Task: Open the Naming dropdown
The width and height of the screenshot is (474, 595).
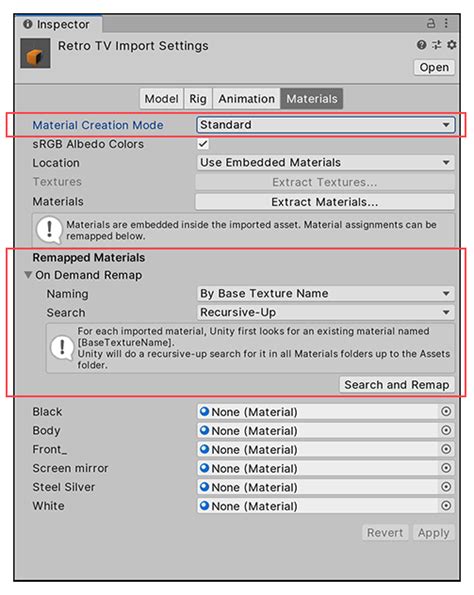Action: pyautogui.click(x=325, y=293)
